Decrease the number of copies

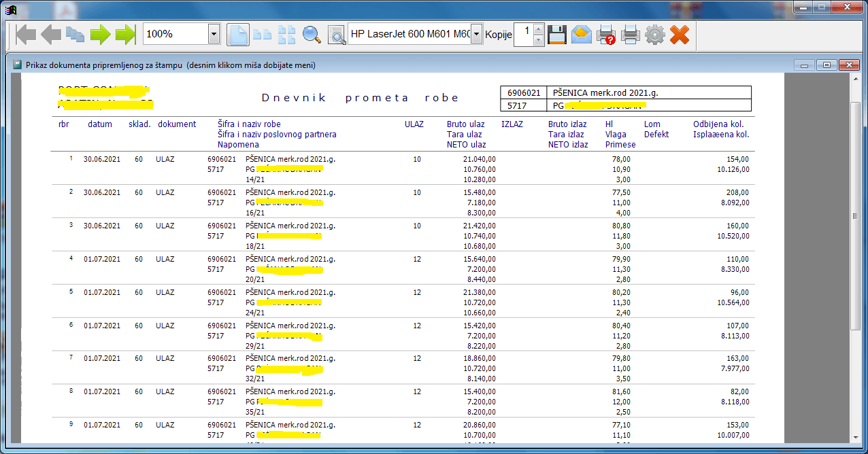coord(538,40)
